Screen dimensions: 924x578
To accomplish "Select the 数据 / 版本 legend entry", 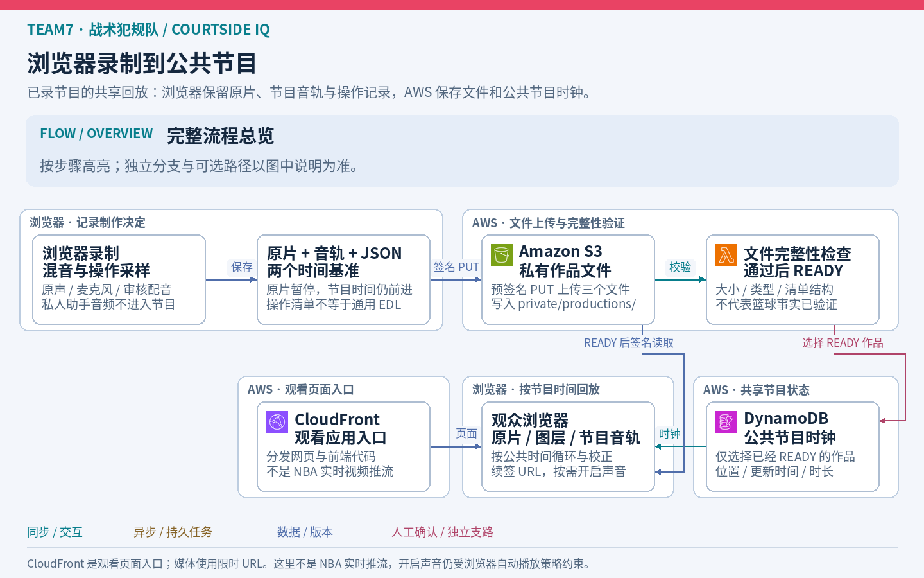I will tap(305, 532).
